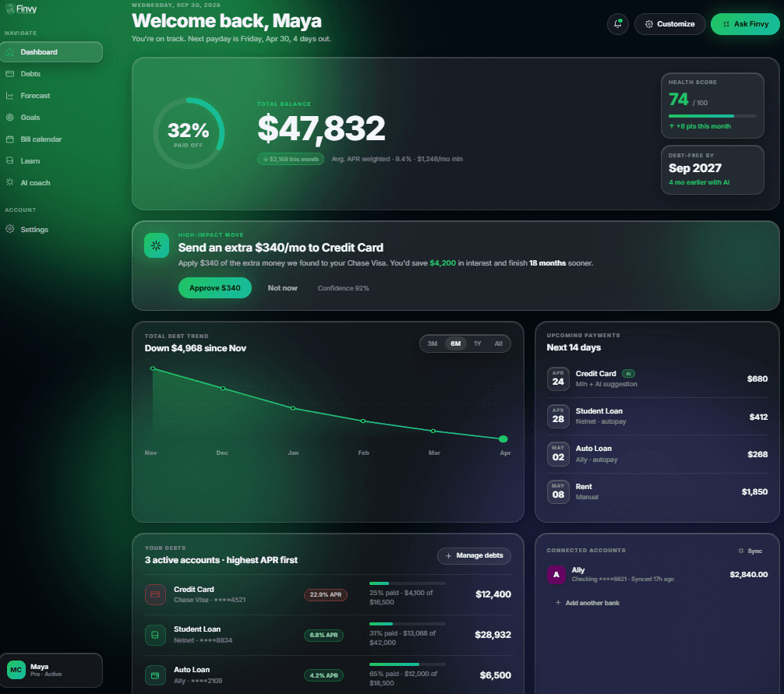Open the Bill calendar page
The width and height of the screenshot is (784, 694).
tap(51, 139)
